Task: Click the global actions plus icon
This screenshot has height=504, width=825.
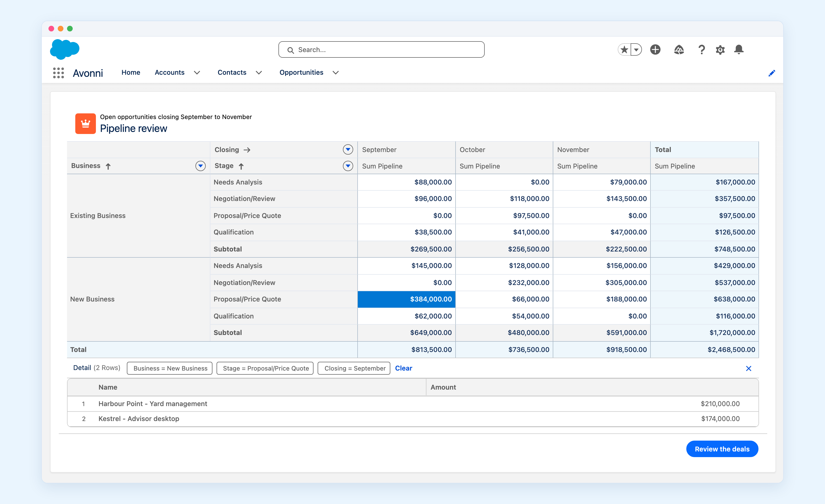Action: click(655, 49)
